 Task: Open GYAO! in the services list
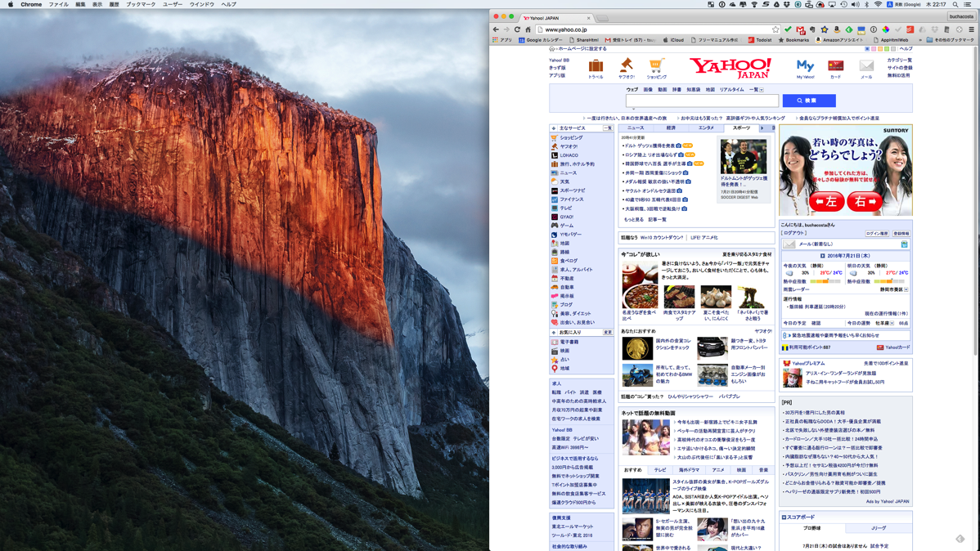tap(566, 217)
